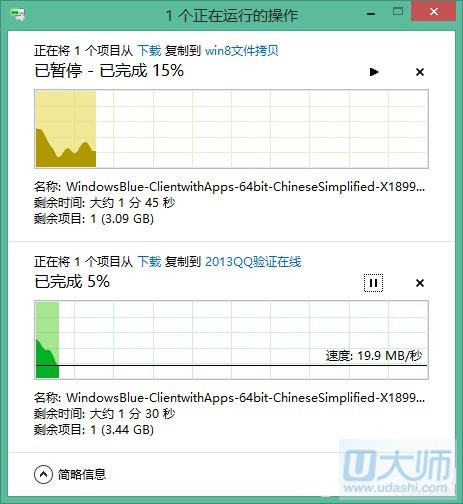The height and width of the screenshot is (504, 463).
Task: Click the 已暂停 - 已完成 15% status text
Action: point(109,71)
